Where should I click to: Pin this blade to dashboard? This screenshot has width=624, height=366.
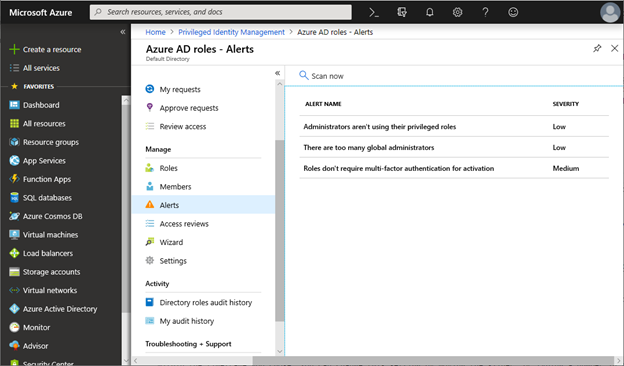(597, 49)
